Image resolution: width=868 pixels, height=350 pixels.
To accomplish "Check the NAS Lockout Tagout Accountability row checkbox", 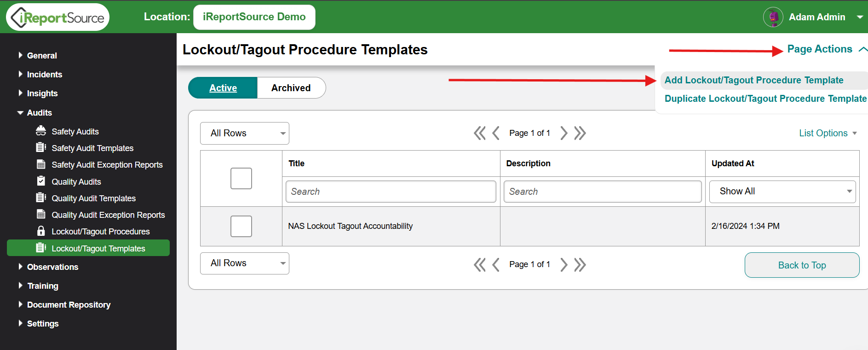I will (x=241, y=226).
